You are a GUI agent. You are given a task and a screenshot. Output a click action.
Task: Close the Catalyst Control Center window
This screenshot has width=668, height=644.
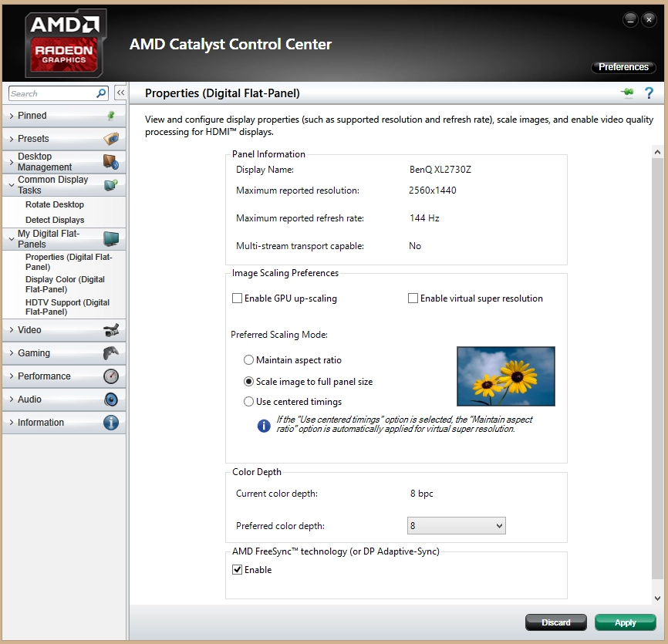(x=649, y=19)
